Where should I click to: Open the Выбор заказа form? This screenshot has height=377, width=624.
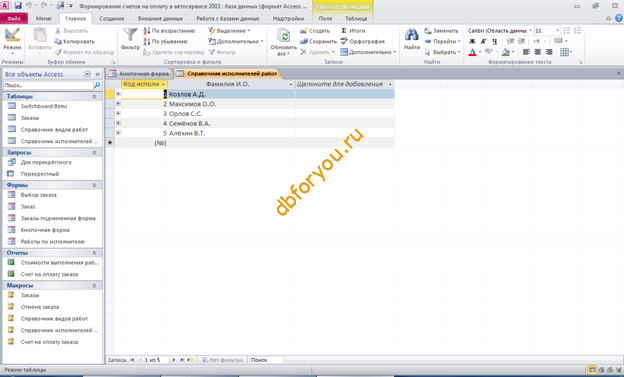click(x=39, y=195)
